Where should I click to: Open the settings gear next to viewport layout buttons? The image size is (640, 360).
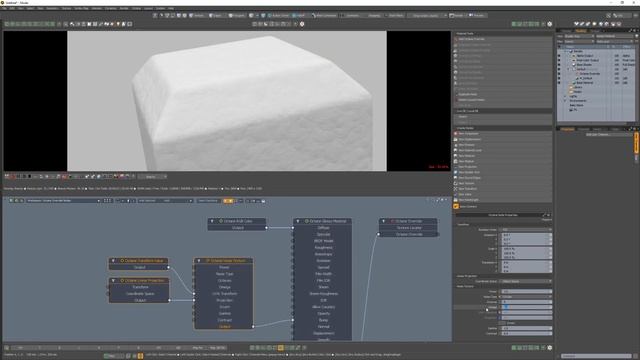pyautogui.click(x=549, y=24)
